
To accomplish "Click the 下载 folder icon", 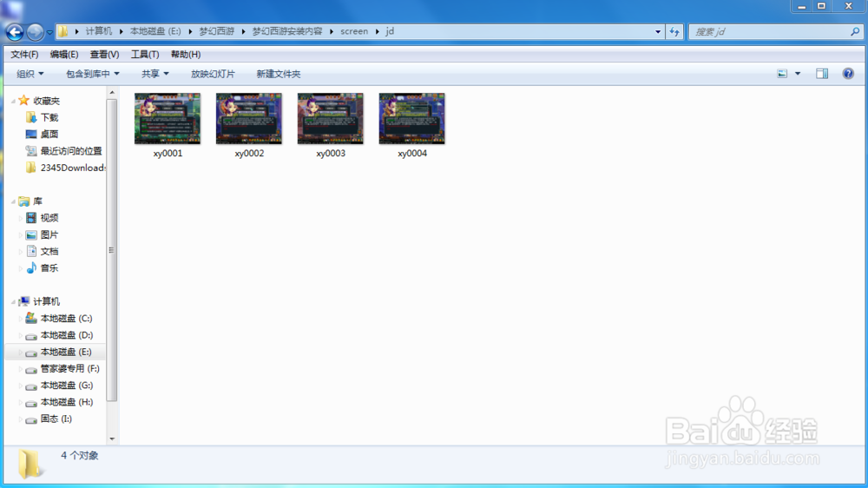I will click(31, 117).
